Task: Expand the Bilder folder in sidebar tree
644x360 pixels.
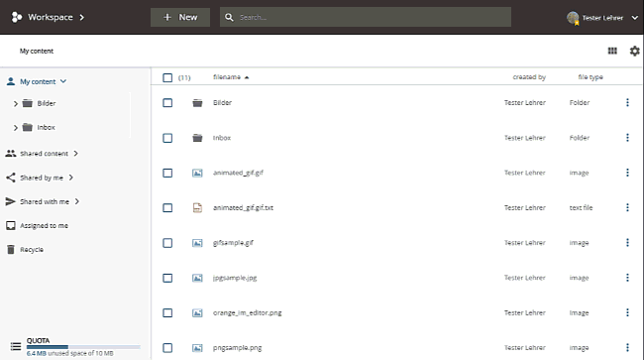Action: 16,103
